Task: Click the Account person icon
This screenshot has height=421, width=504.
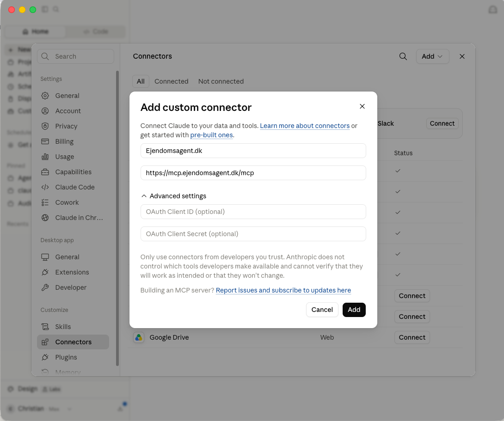Action: coord(45,111)
